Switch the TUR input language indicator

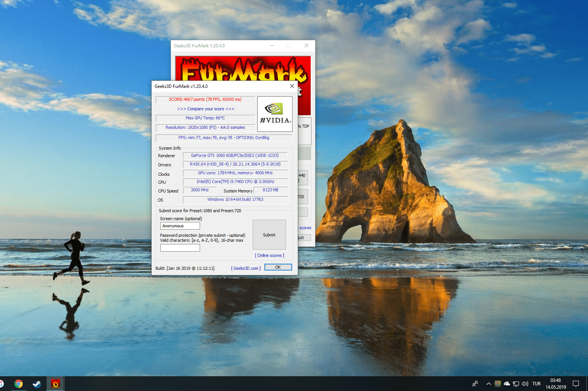point(536,384)
